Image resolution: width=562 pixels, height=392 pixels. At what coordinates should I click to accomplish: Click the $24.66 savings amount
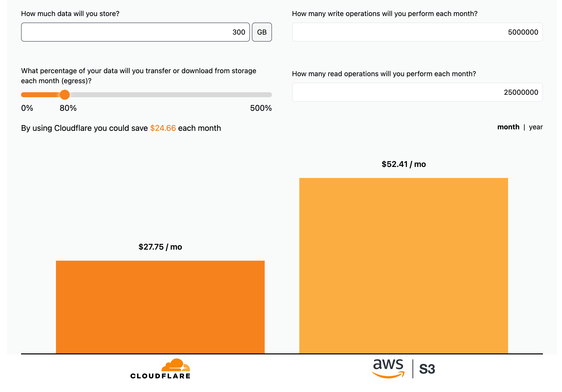click(x=163, y=128)
